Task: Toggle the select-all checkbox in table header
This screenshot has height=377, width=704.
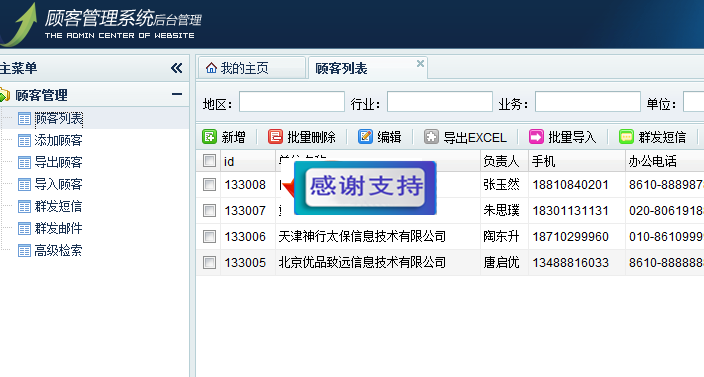Action: [x=209, y=161]
